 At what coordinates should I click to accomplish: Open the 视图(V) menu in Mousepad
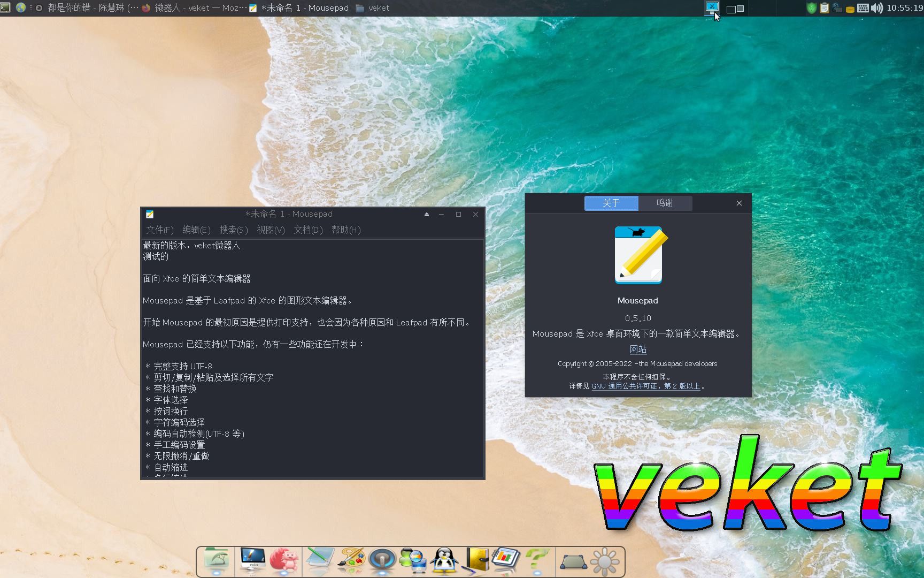click(271, 230)
